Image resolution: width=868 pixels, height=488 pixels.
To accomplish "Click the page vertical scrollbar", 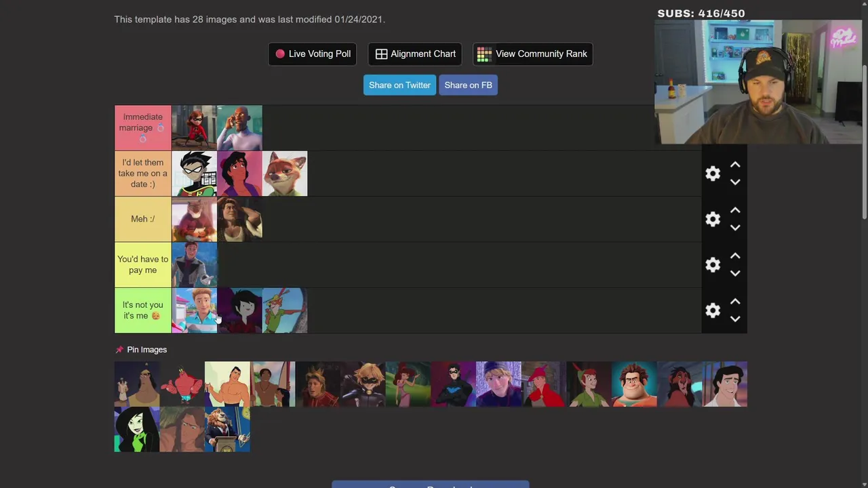I will (864, 142).
